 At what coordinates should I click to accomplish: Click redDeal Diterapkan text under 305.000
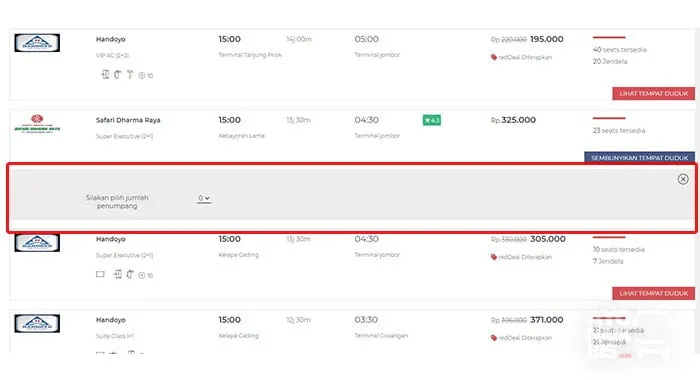pos(525,257)
